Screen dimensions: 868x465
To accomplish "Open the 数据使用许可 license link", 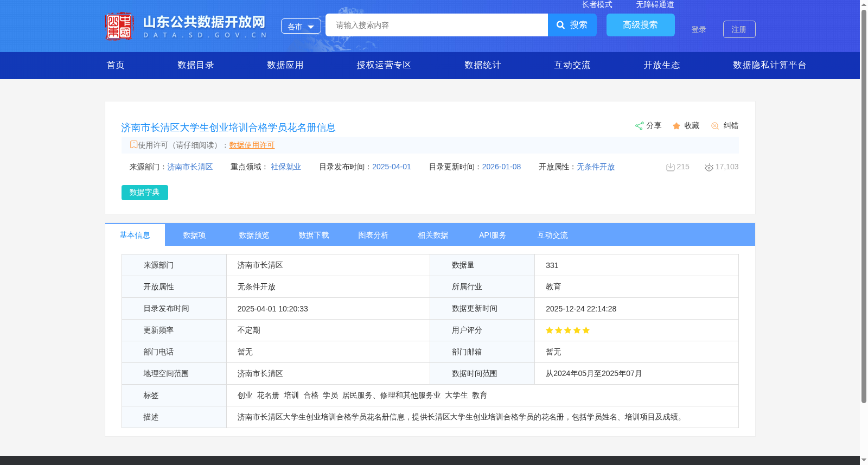I will 252,145.
